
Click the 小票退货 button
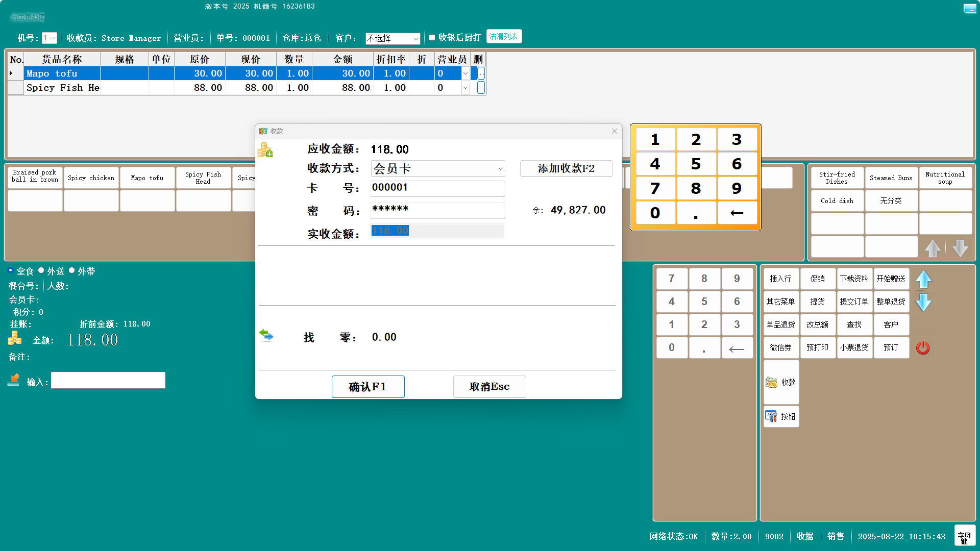(x=854, y=348)
